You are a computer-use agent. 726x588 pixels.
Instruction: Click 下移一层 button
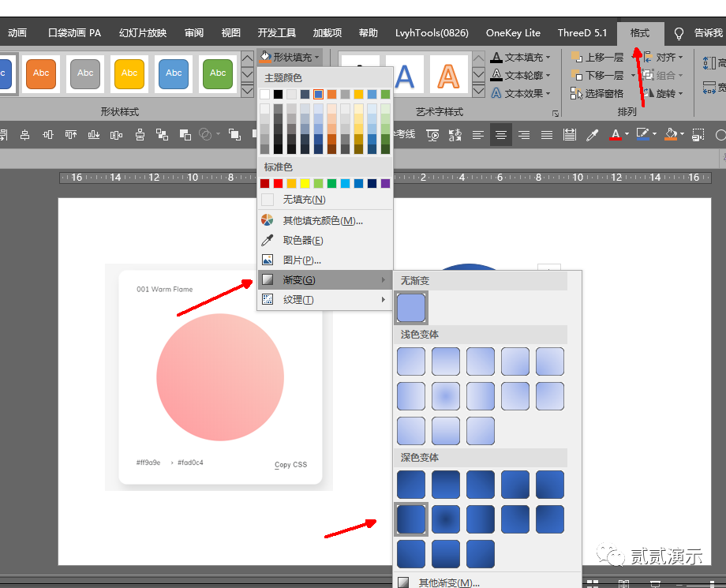tap(597, 75)
